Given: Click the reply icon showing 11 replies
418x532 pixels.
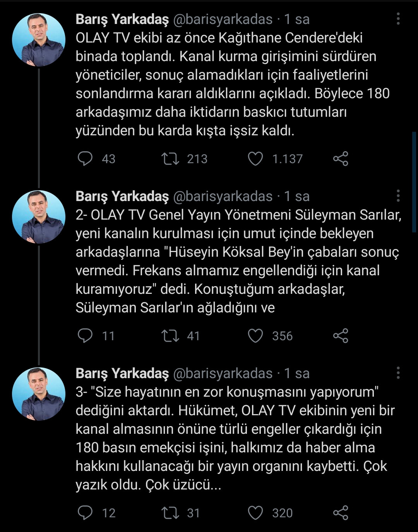Looking at the screenshot, I should pyautogui.click(x=86, y=336).
